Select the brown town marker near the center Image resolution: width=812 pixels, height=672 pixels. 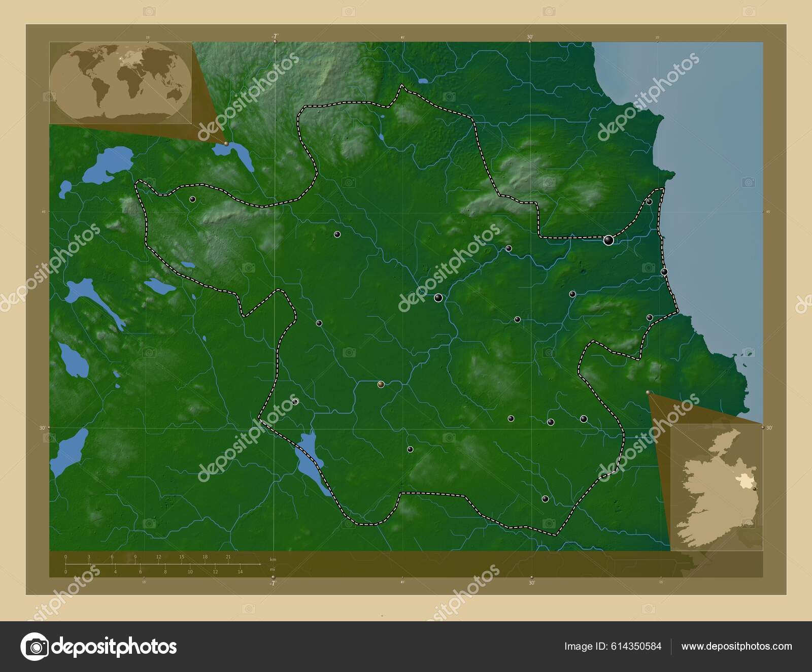(381, 385)
